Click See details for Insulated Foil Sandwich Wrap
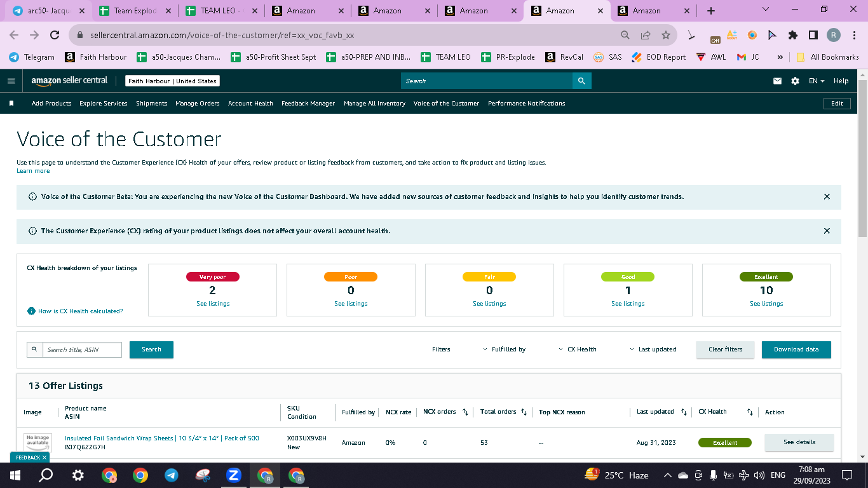This screenshot has height=488, width=868. coord(799,442)
